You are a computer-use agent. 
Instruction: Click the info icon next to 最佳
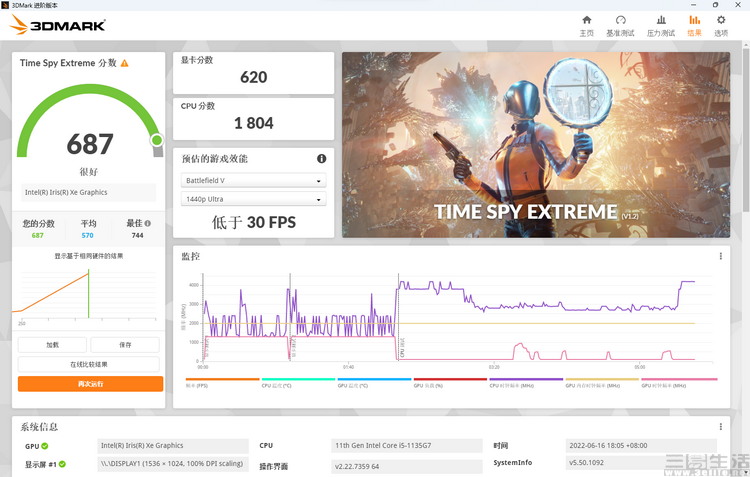[x=148, y=223]
